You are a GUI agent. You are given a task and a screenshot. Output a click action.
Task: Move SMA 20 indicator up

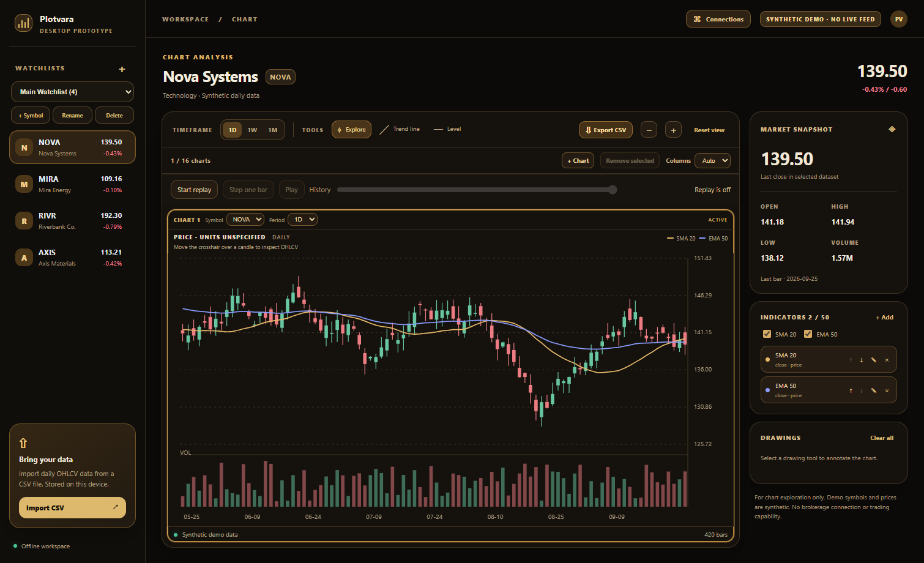[851, 360]
